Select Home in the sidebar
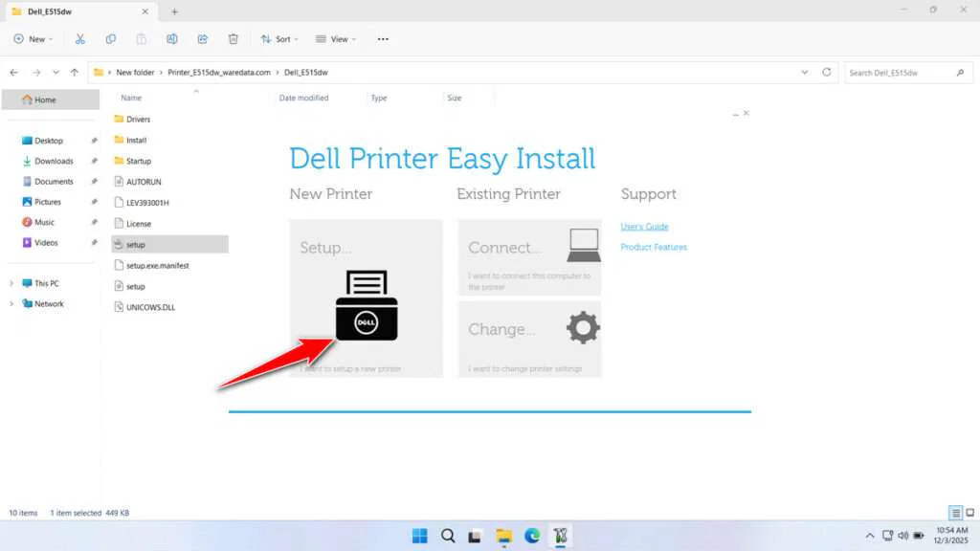This screenshot has height=551, width=980. [44, 99]
